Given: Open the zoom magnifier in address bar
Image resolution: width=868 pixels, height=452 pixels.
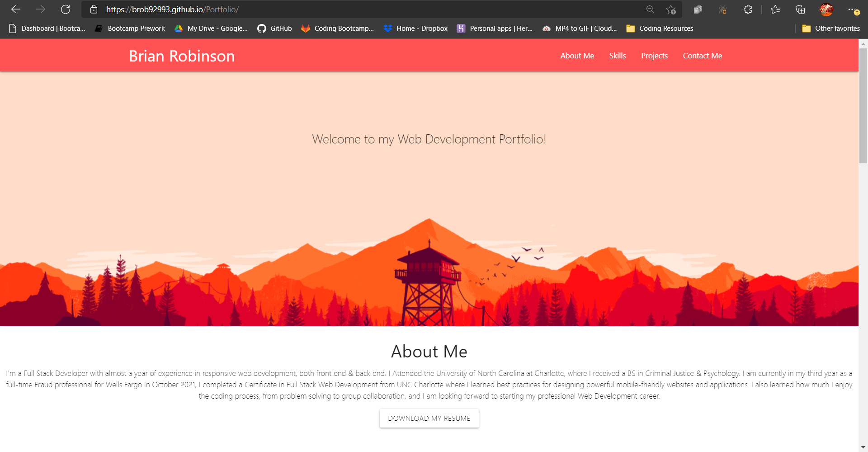Looking at the screenshot, I should point(650,9).
